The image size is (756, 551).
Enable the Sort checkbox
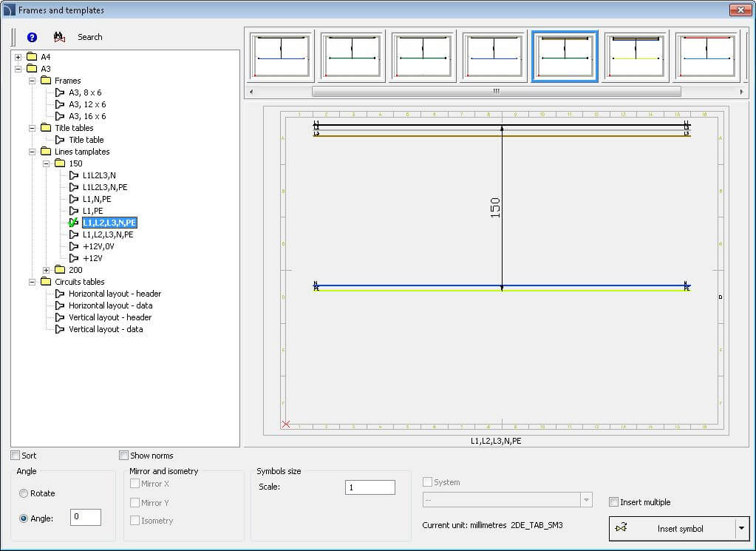16,456
